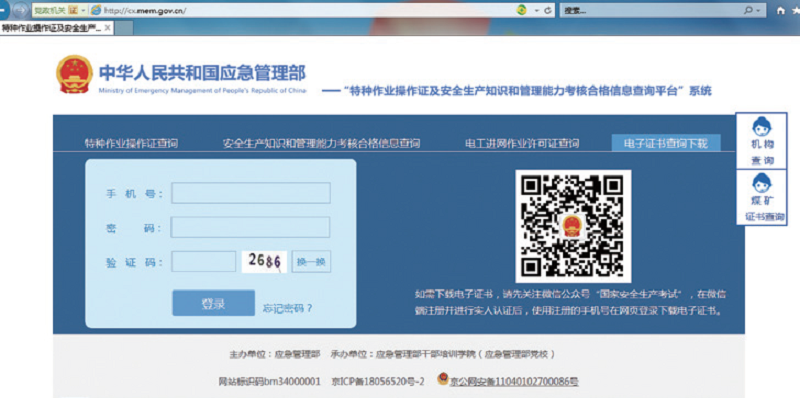Click the green compatibility icon in address bar
The image size is (800, 398).
(x=522, y=10)
